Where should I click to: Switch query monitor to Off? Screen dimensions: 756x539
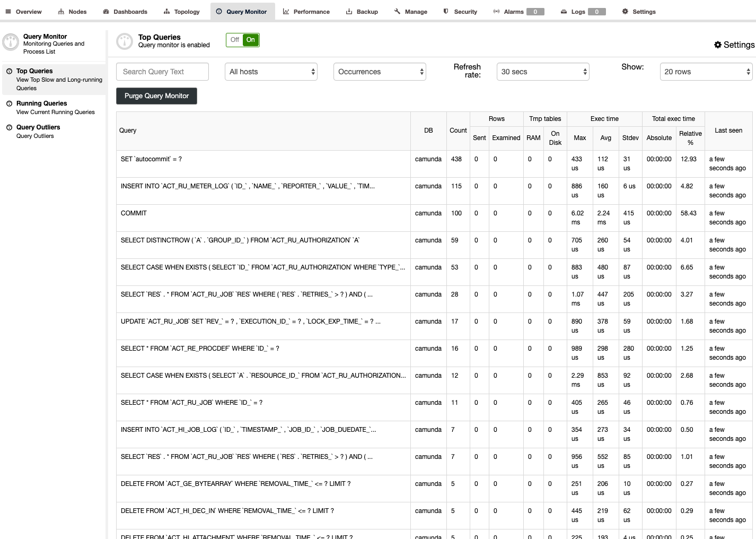[x=234, y=40]
